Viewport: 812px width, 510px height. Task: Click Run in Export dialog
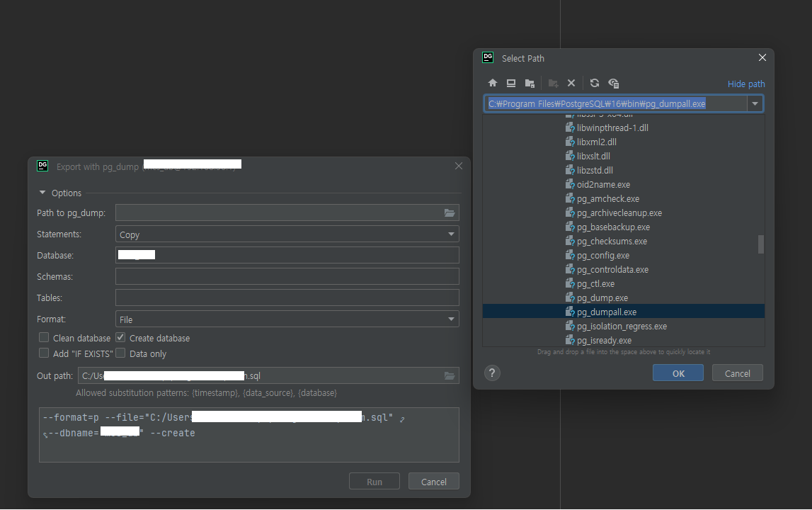[374, 482]
